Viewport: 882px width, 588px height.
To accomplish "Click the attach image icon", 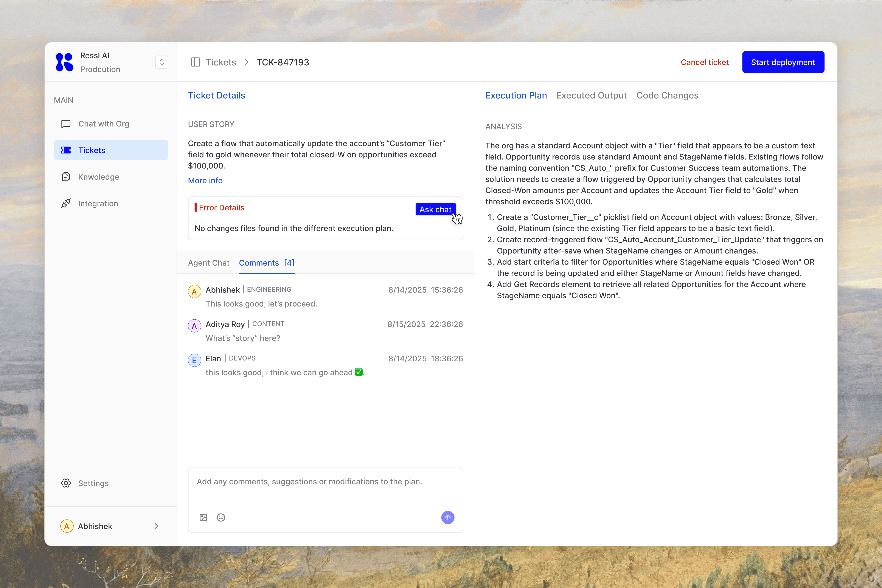I will click(x=203, y=517).
